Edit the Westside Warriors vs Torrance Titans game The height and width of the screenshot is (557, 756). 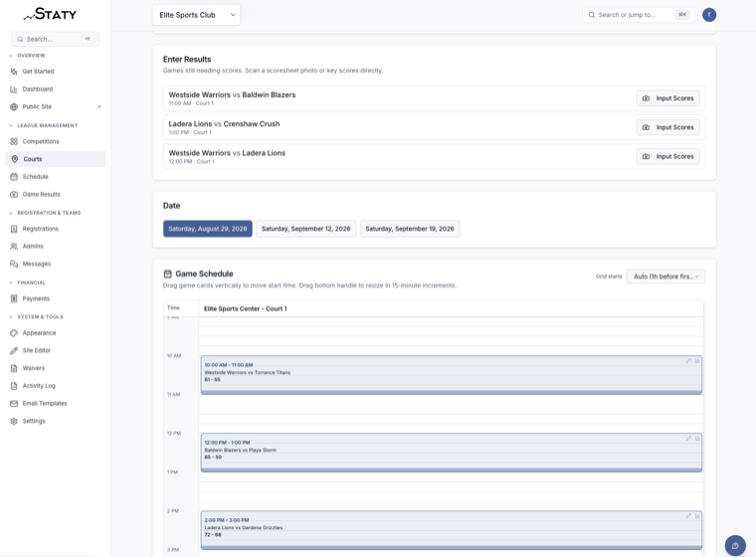point(688,361)
